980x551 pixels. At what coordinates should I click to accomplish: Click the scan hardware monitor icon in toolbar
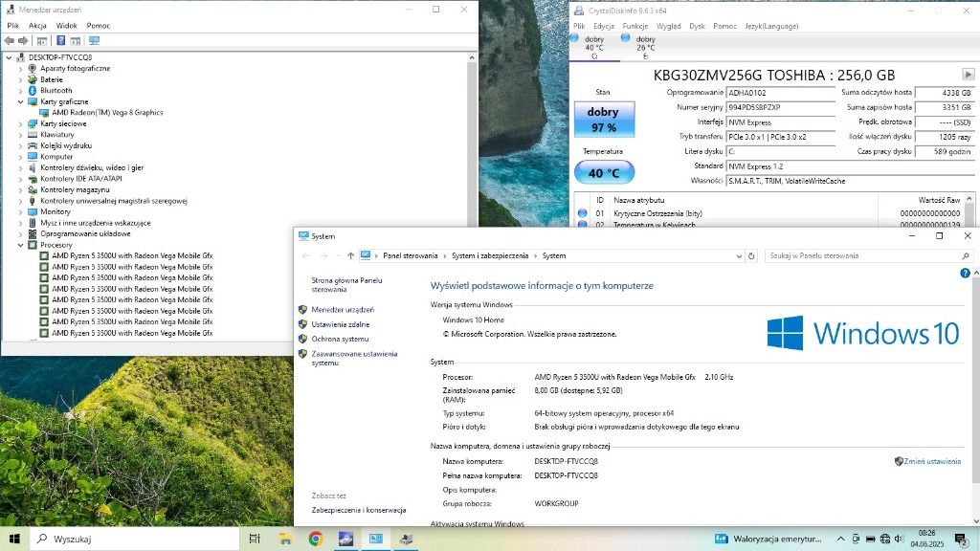(x=95, y=40)
